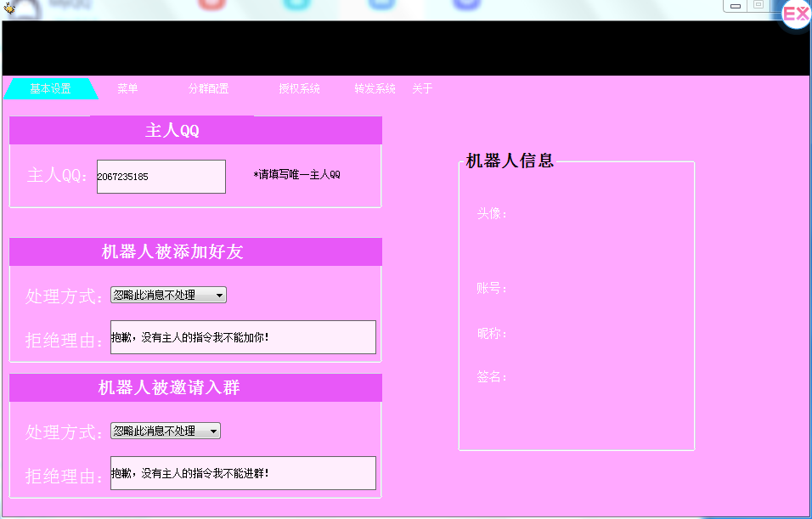Click the blue icon in the title bar
The width and height of the screenshot is (812, 519).
(381, 3)
